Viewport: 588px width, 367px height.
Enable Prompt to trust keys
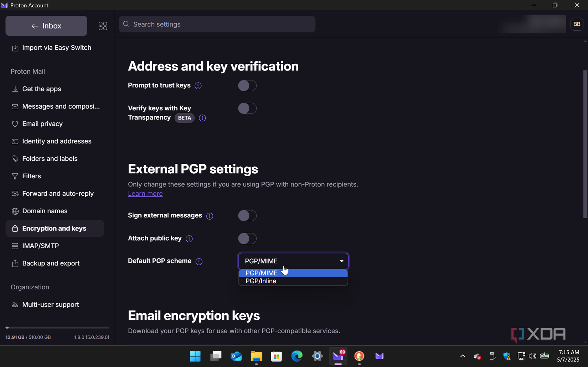(x=247, y=85)
